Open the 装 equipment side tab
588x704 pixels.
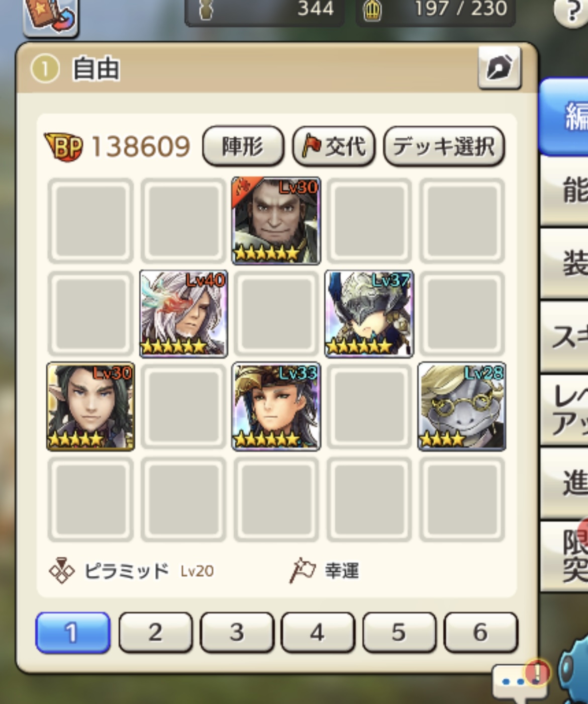(564, 263)
